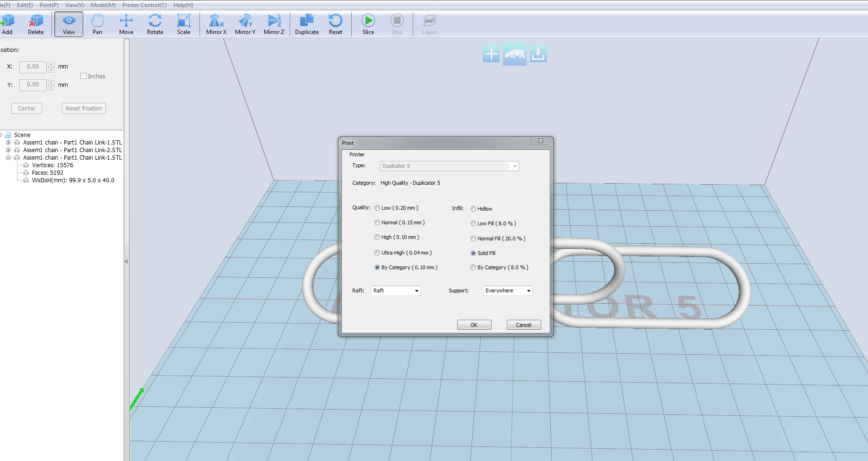The image size is (868, 461).
Task: Select WxDxH(mm) dimensions tree entry
Action: [73, 180]
